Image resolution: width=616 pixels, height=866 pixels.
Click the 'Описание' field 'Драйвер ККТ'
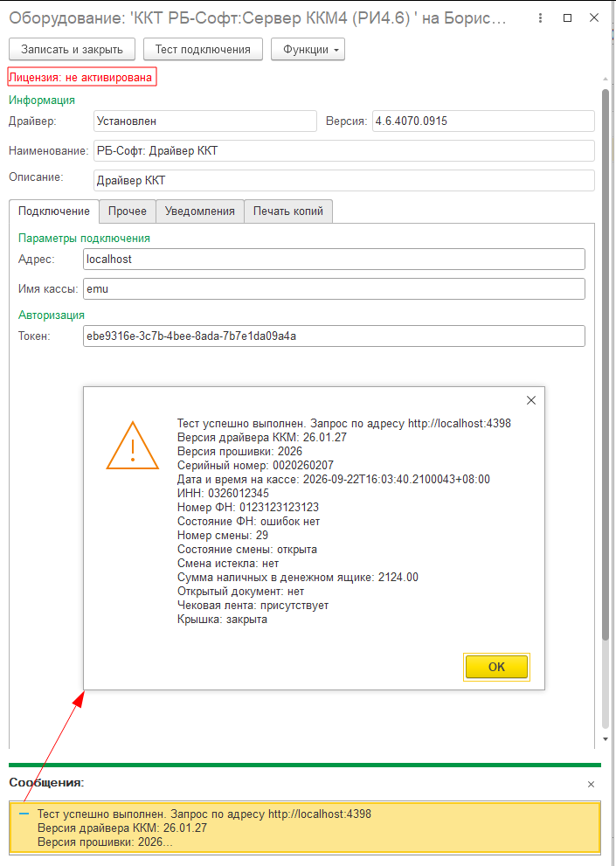pyautogui.click(x=344, y=180)
